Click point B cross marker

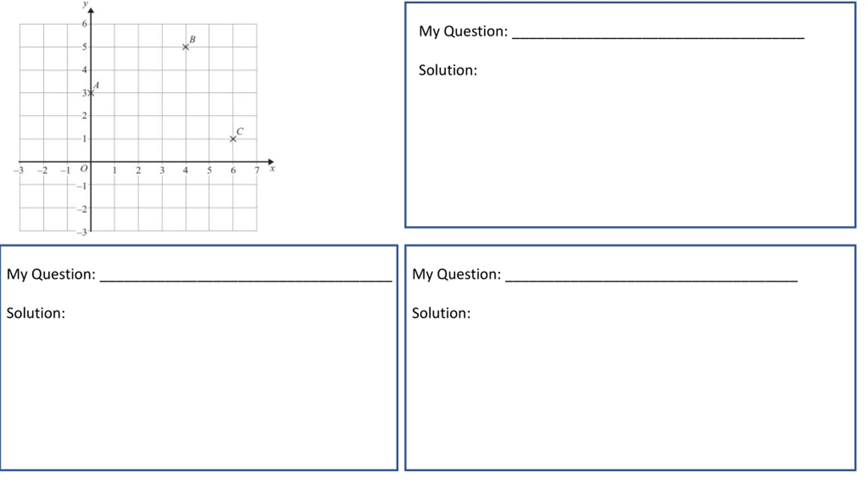pyautogui.click(x=185, y=47)
